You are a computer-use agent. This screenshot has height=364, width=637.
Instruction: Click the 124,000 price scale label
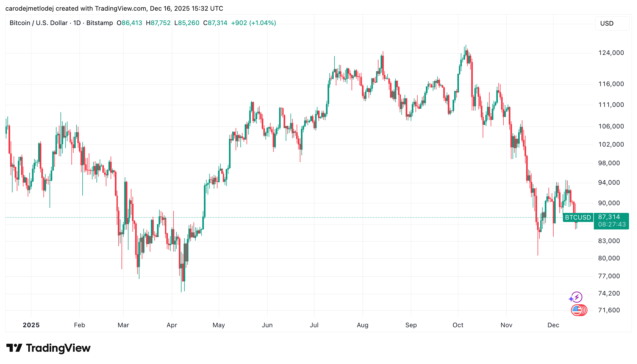click(611, 53)
